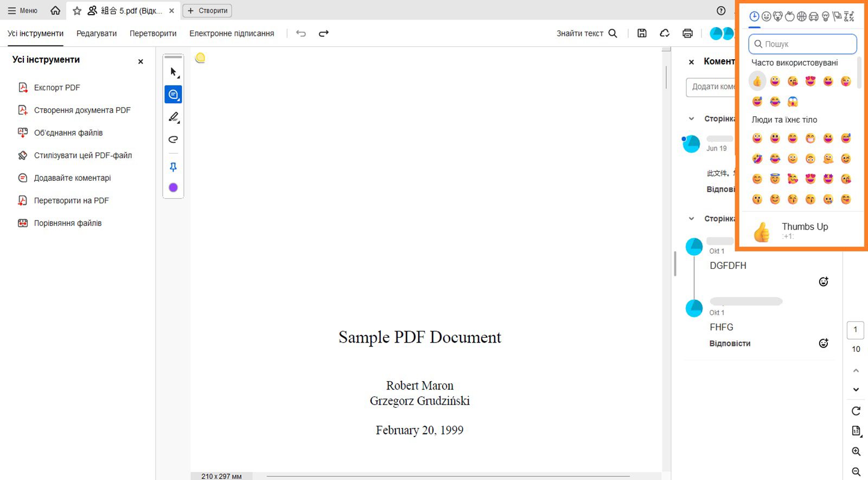
Task: Open the purple annotation color swatch
Action: pos(173,187)
